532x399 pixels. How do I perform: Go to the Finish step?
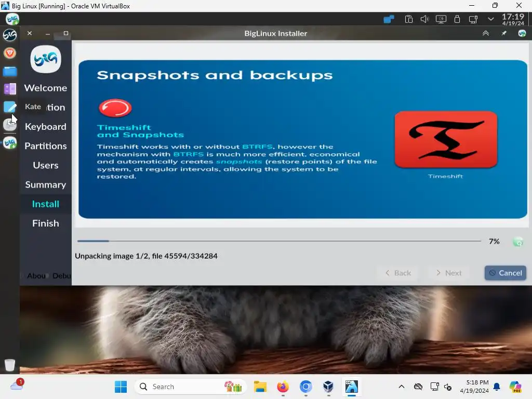pos(46,223)
